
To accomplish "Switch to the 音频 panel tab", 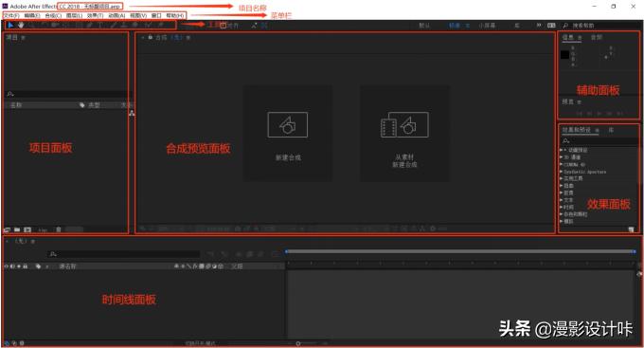I will coord(597,37).
